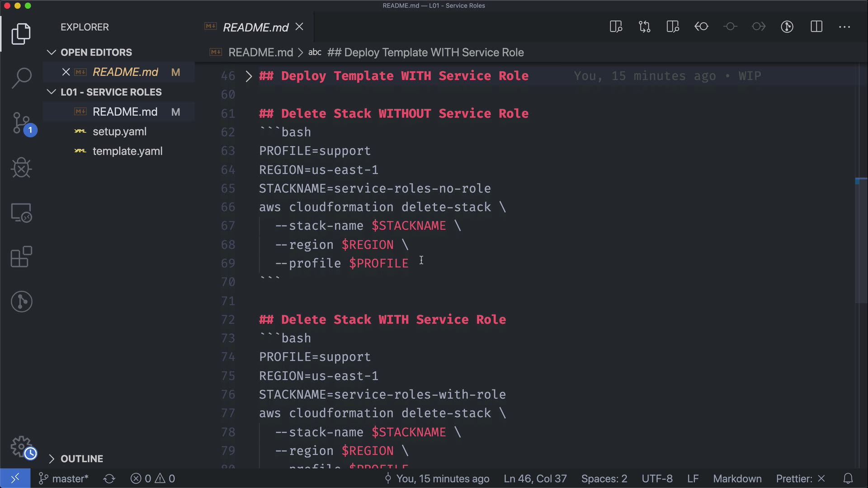
Task: Open More Actions ellipsis menu
Action: [844, 27]
